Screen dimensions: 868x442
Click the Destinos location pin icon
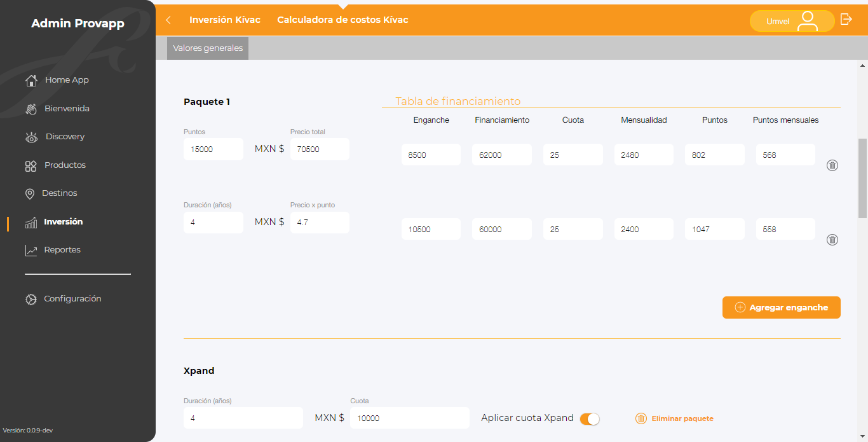[30, 194]
